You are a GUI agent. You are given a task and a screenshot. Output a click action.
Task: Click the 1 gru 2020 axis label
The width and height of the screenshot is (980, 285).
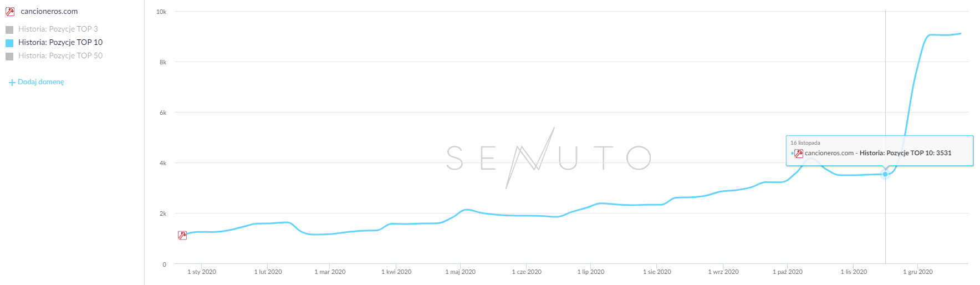click(918, 272)
